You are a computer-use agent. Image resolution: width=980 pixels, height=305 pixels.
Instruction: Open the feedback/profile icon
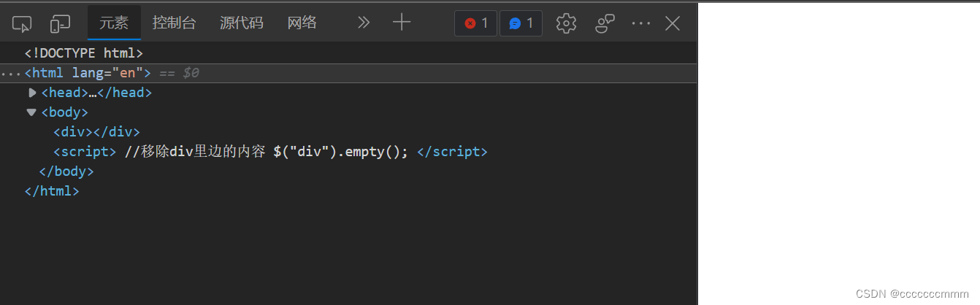pyautogui.click(x=605, y=23)
